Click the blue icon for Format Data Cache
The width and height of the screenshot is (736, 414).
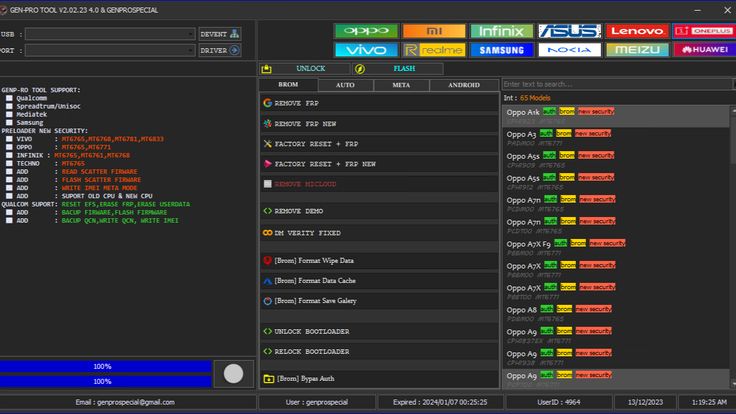pyautogui.click(x=268, y=281)
